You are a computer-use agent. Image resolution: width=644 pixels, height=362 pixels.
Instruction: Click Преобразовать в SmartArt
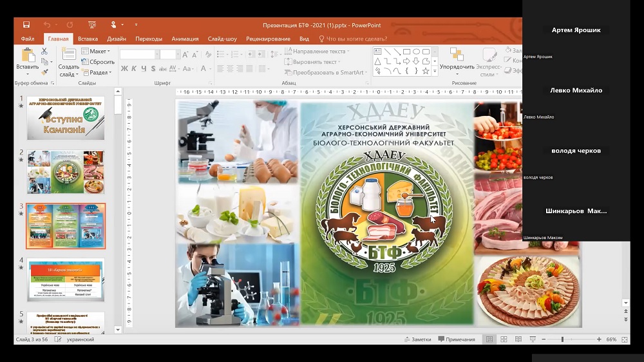pos(325,72)
